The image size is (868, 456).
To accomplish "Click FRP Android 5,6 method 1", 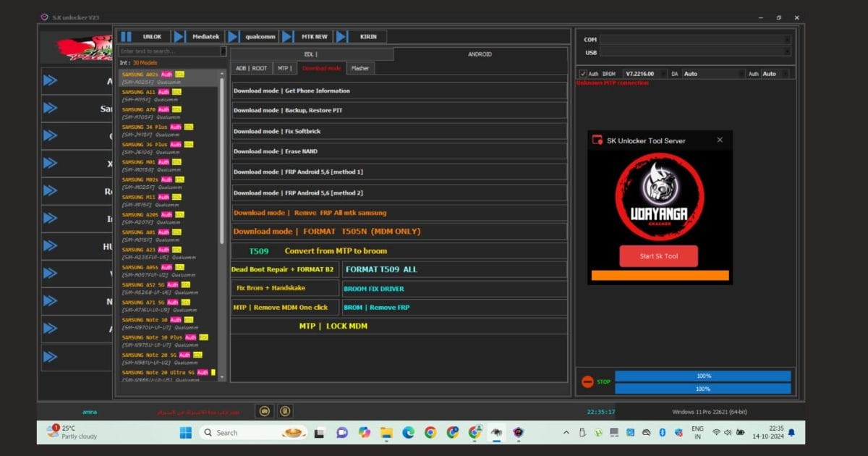I will pos(399,172).
